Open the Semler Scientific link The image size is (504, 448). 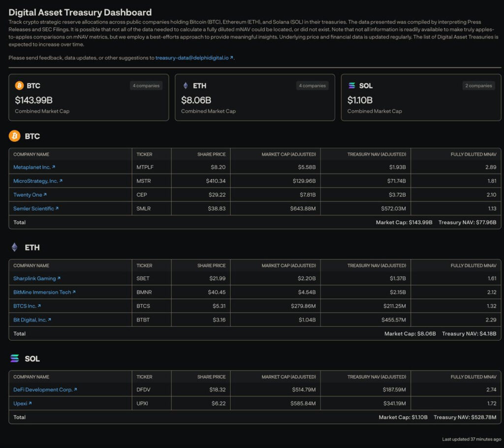pyautogui.click(x=34, y=208)
